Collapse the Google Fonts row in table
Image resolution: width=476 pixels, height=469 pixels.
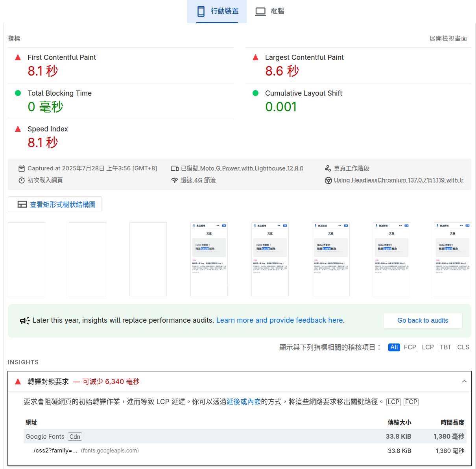click(x=45, y=437)
